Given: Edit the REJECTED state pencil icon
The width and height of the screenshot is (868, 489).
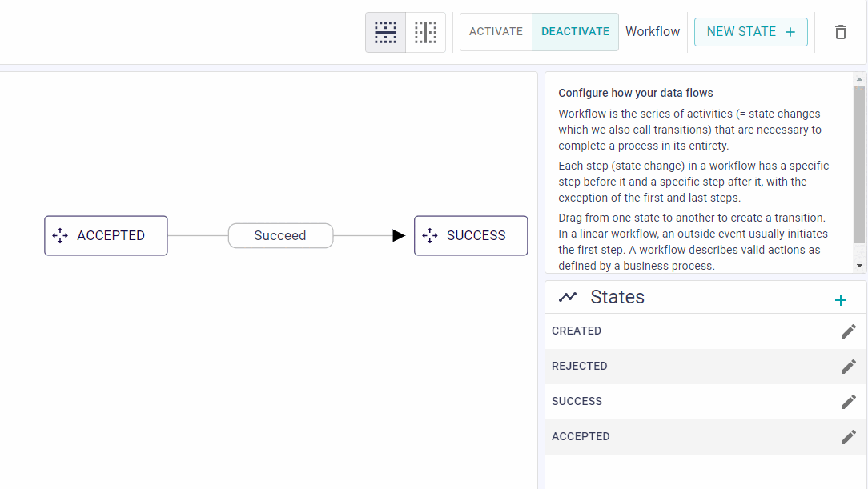Looking at the screenshot, I should click(x=848, y=367).
